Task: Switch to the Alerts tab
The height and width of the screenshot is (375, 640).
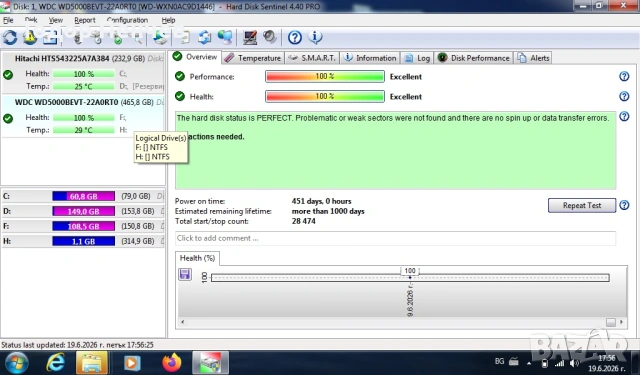Action: (533, 58)
